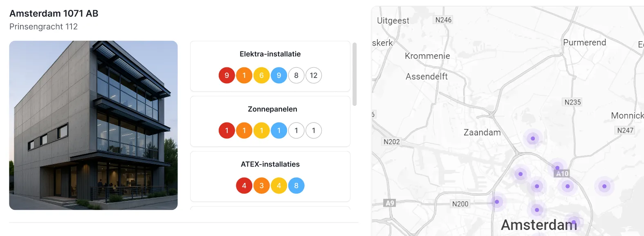This screenshot has width=644, height=236.
Task: Click the red 1 badge under Zonnepanelen
Action: [x=227, y=130]
